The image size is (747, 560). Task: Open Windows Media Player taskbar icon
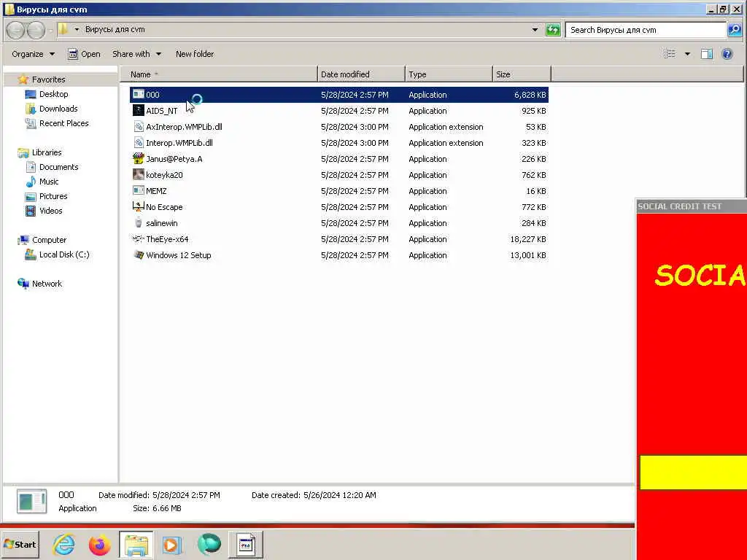pyautogui.click(x=172, y=544)
